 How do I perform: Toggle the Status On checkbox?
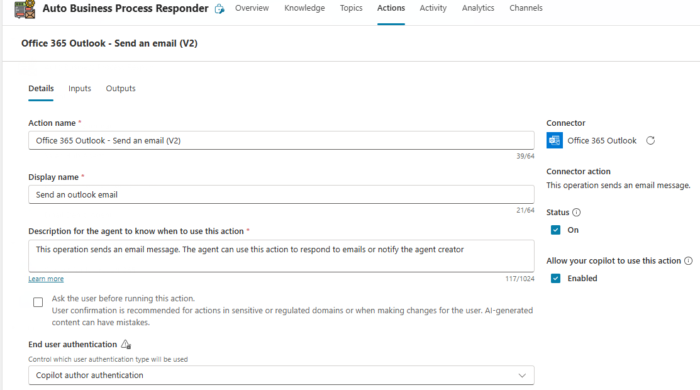(x=555, y=230)
